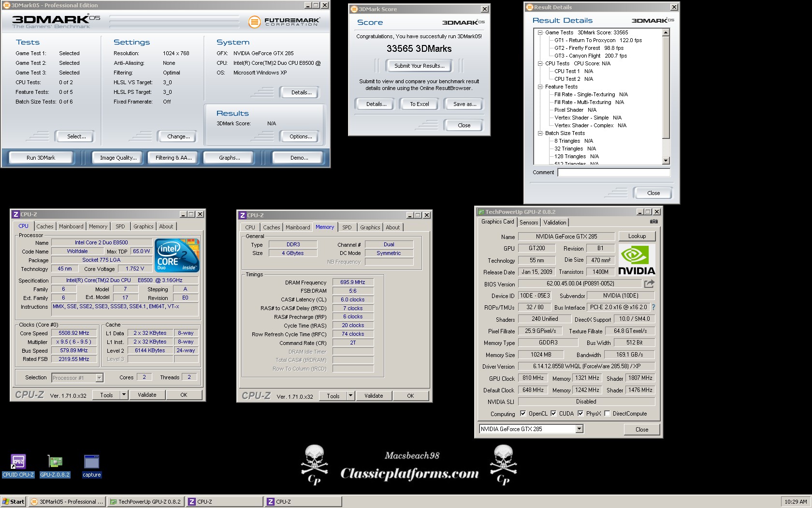Switch to TechPowerUp GPU-Z taskbar button
Screen dimensions: 812x508
145,502
